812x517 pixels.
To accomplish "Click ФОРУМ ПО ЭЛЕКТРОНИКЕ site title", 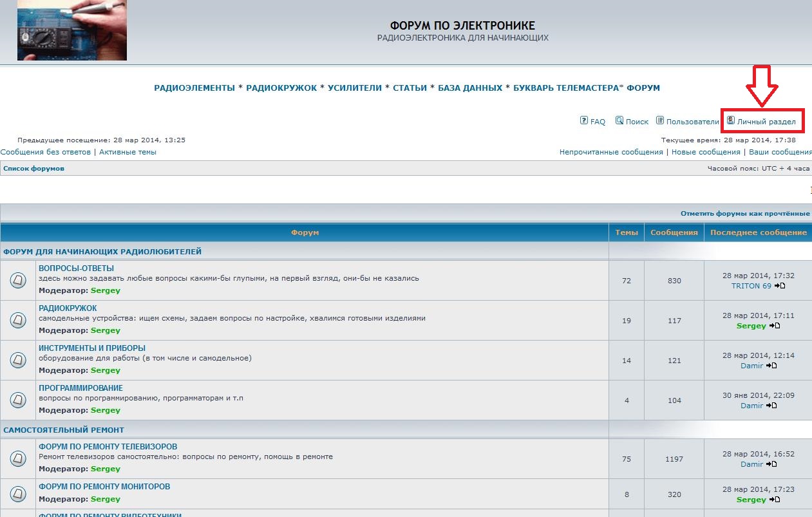I will (462, 26).
